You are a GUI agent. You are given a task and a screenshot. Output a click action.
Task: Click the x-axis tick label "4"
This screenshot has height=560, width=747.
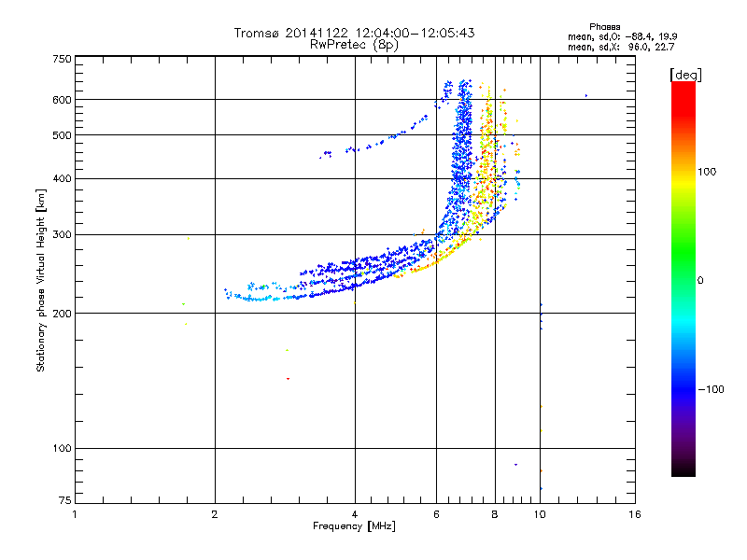coord(355,515)
